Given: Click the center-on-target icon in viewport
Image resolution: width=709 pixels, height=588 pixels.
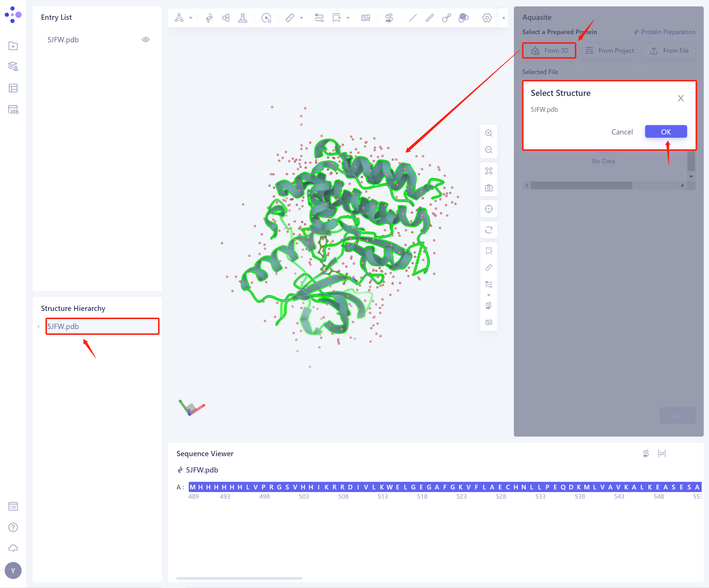Looking at the screenshot, I should pyautogui.click(x=489, y=209).
